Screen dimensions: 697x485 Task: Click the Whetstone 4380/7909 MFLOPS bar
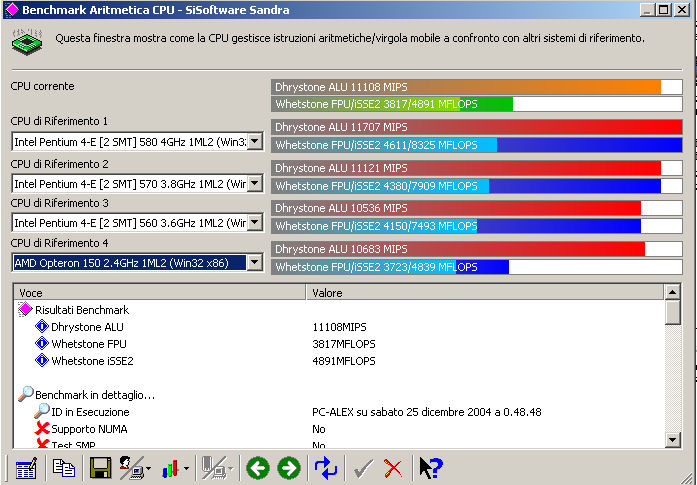coord(477,186)
